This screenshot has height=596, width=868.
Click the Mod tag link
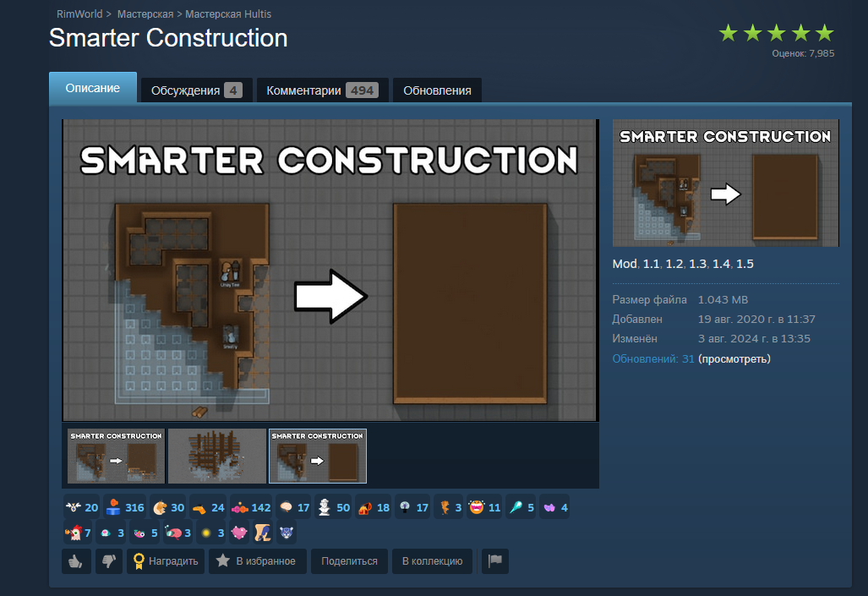(624, 264)
